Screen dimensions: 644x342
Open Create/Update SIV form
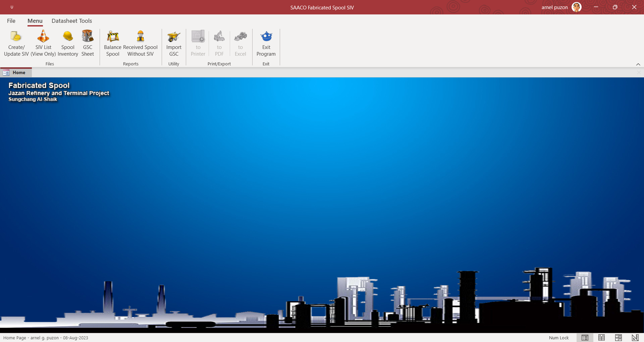[x=16, y=43]
